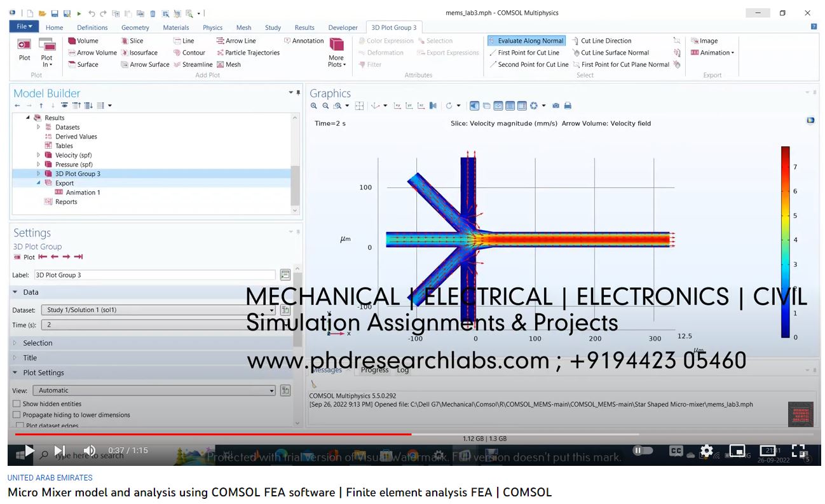Open the UNITED ARAB EMIRATES link
Screen dimensions: 825x504
coord(50,478)
